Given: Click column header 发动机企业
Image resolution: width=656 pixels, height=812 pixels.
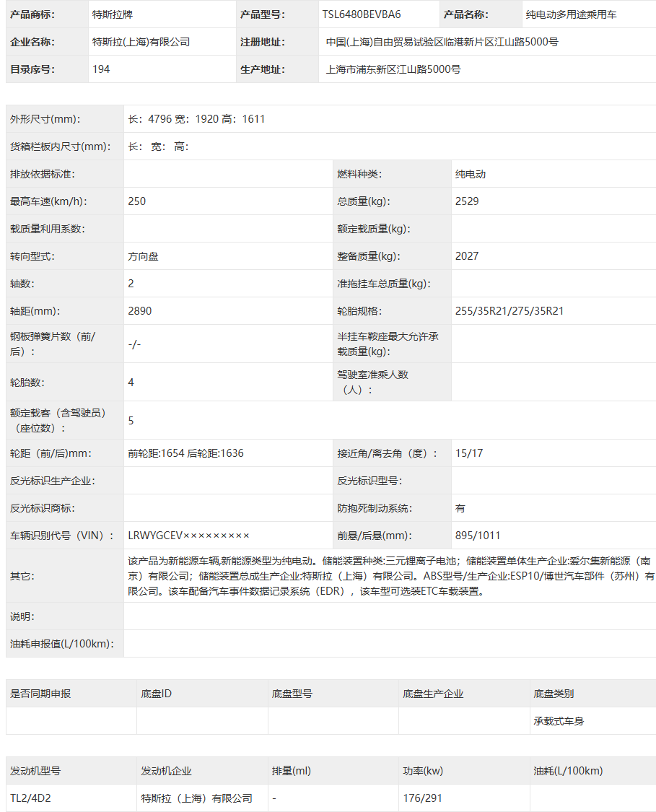Looking at the screenshot, I should click(x=166, y=771).
